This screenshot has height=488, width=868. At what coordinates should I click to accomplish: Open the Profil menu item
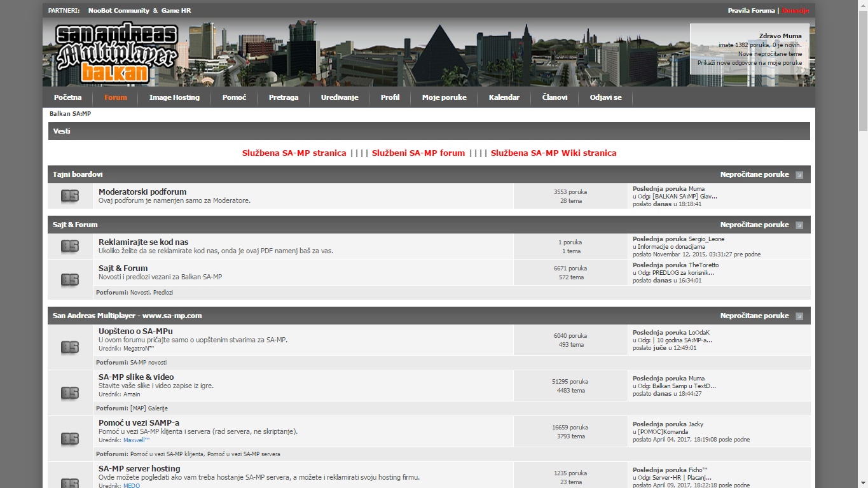[x=390, y=97]
